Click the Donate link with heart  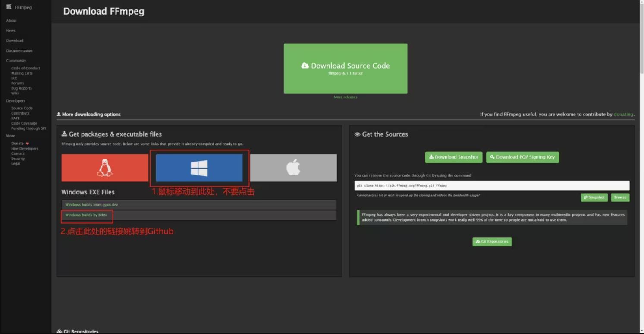pyautogui.click(x=20, y=144)
